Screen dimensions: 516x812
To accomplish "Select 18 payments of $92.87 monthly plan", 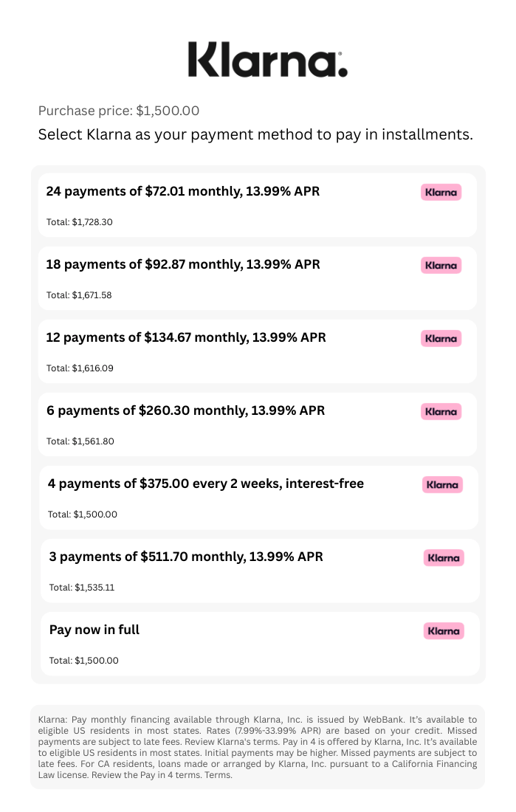I will (258, 278).
